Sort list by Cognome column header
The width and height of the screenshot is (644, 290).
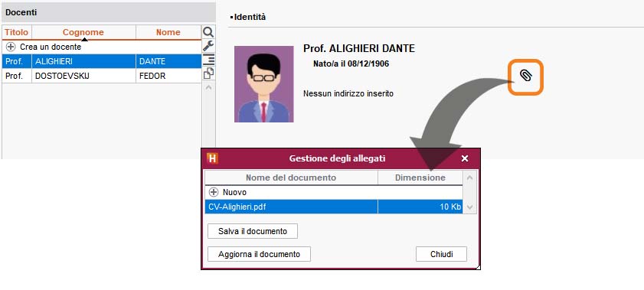pyautogui.click(x=83, y=32)
